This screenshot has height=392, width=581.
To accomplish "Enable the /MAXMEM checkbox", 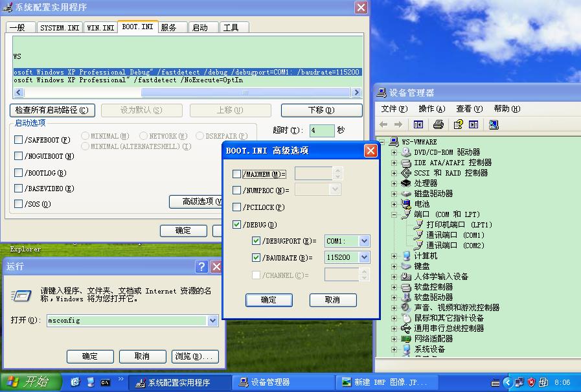I will tap(236, 174).
